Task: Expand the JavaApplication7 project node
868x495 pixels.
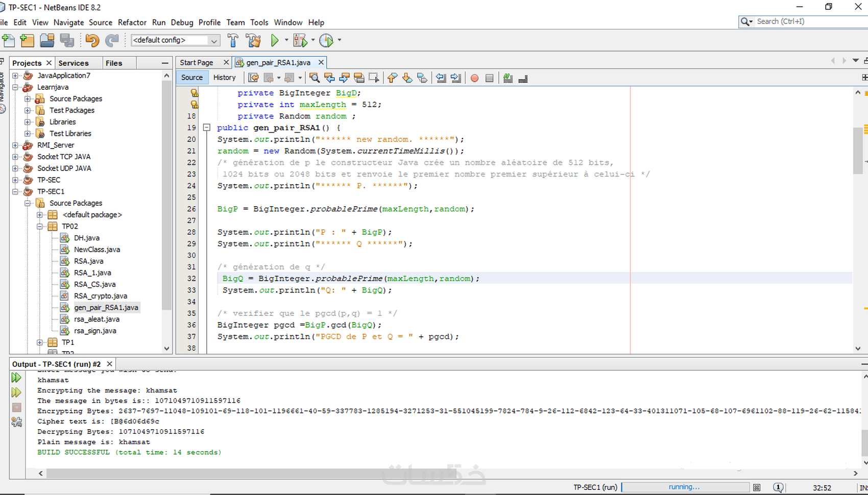Action: [15, 76]
